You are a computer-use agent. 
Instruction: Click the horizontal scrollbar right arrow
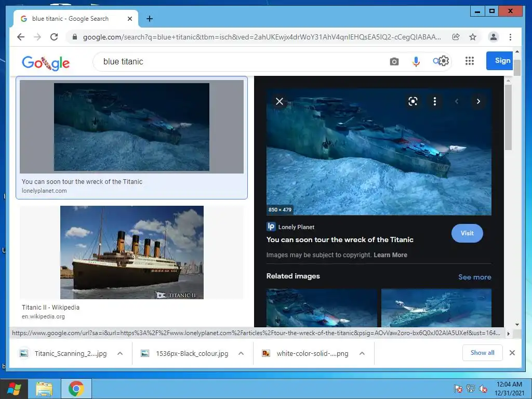click(508, 334)
